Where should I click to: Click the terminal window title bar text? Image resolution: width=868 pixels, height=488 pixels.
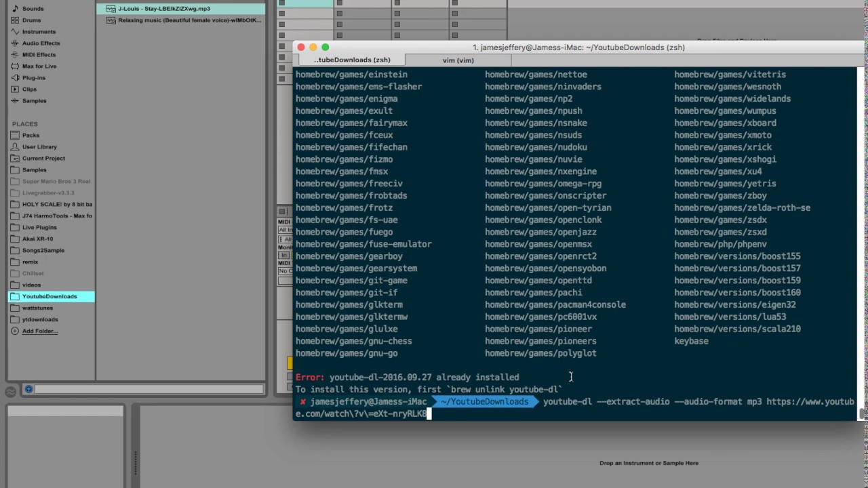point(578,47)
